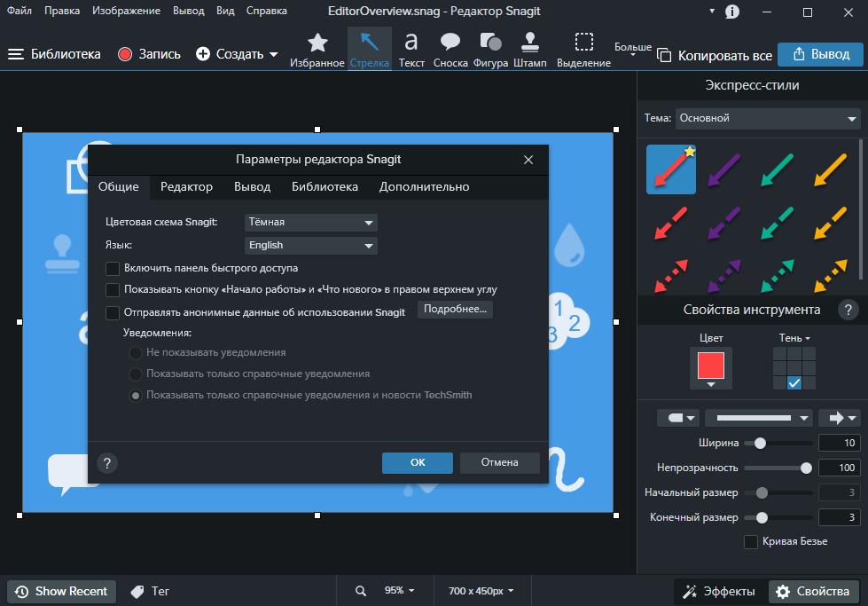Open the Изображение menu
Viewport: 868px width, 606px height.
coord(126,11)
